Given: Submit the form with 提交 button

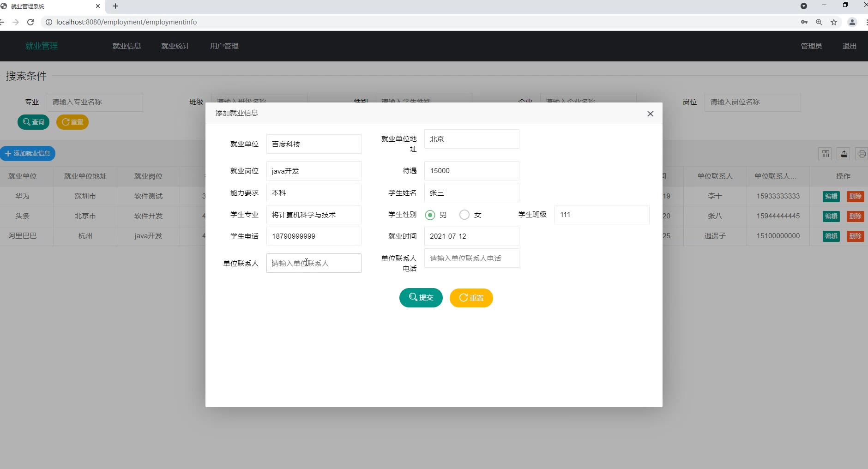Looking at the screenshot, I should point(421,298).
